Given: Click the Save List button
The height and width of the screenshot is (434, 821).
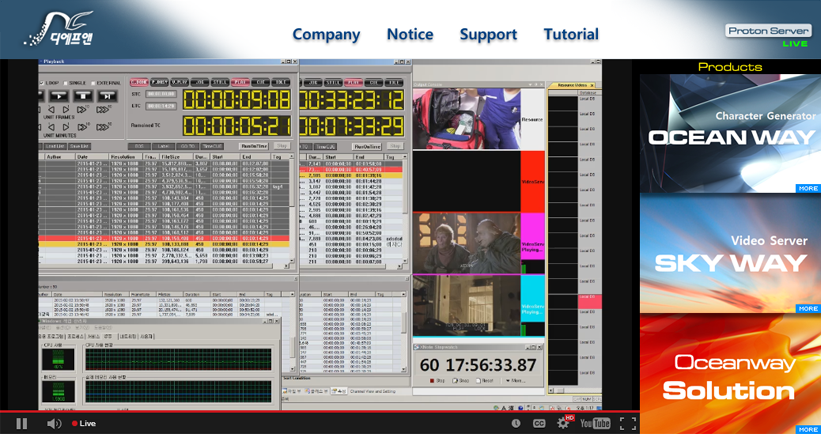Looking at the screenshot, I should (79, 147).
